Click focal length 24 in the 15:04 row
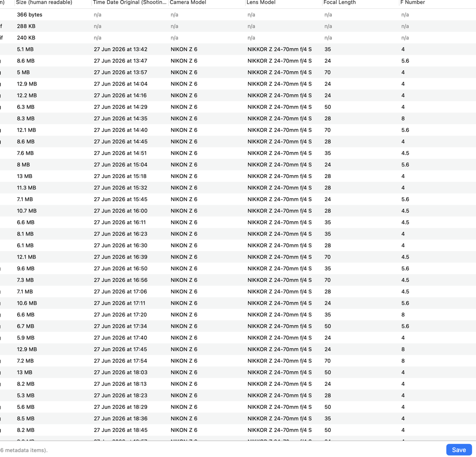 pyautogui.click(x=327, y=165)
